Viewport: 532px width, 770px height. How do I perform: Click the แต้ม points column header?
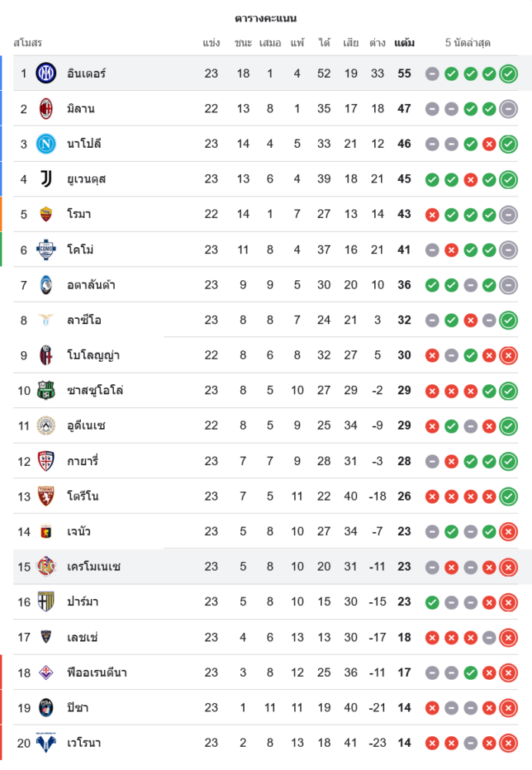(x=404, y=43)
